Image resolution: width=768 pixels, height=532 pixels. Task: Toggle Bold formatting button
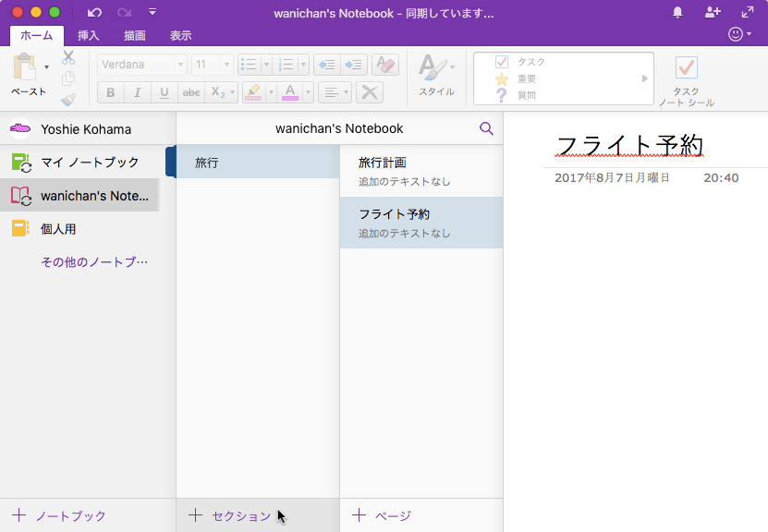[x=111, y=92]
